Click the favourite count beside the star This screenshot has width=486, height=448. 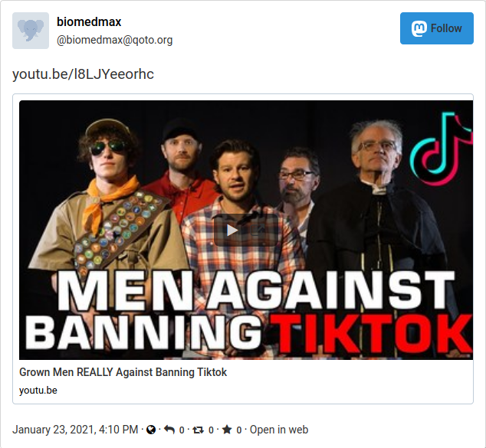[238, 430]
